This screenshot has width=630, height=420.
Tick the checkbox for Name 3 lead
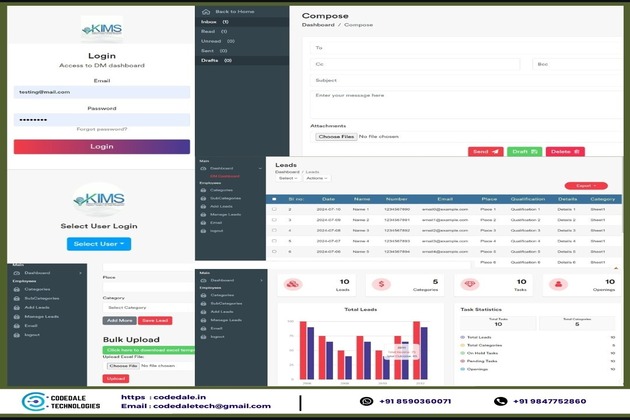275,230
